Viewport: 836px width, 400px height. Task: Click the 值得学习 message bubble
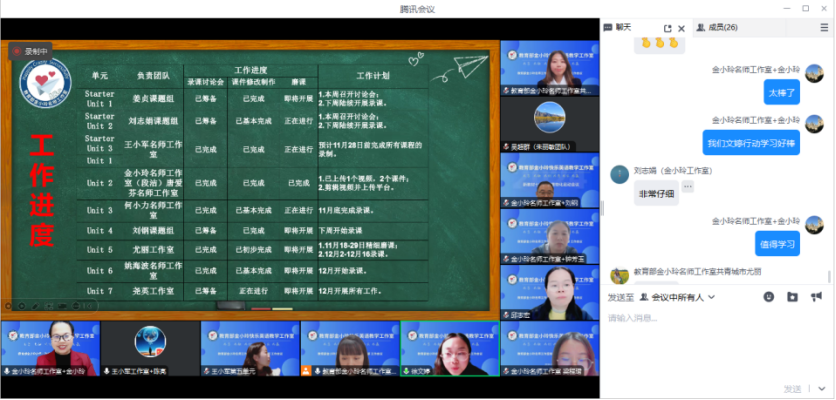click(777, 244)
